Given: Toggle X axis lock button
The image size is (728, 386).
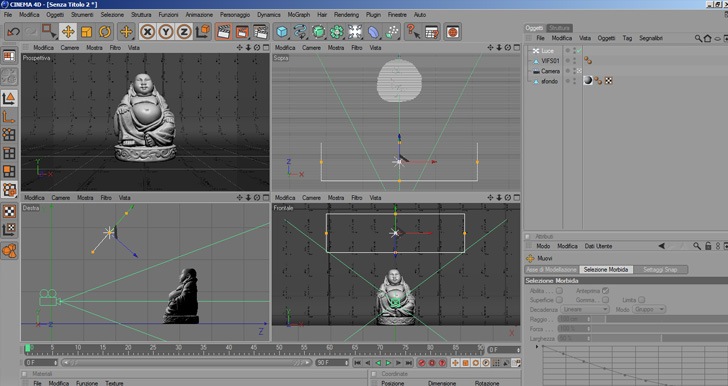Looking at the screenshot, I should pos(147,32).
